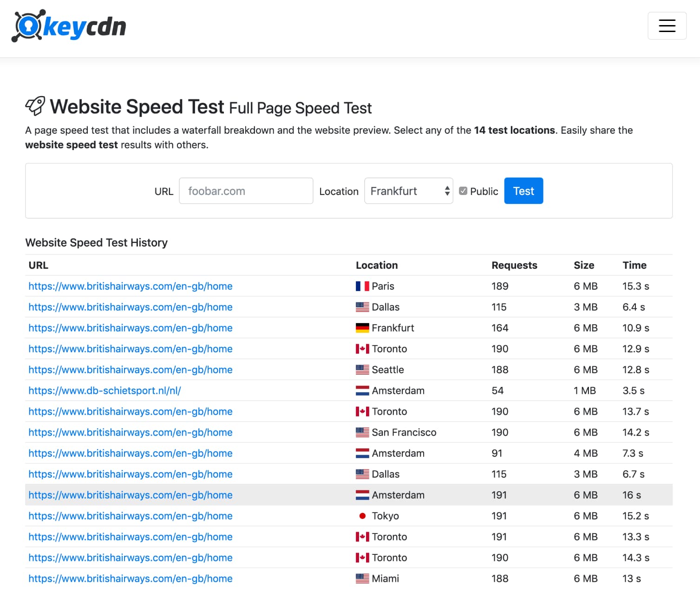The image size is (700, 605).
Task: Click the French flag icon for Paris
Action: pyautogui.click(x=363, y=286)
